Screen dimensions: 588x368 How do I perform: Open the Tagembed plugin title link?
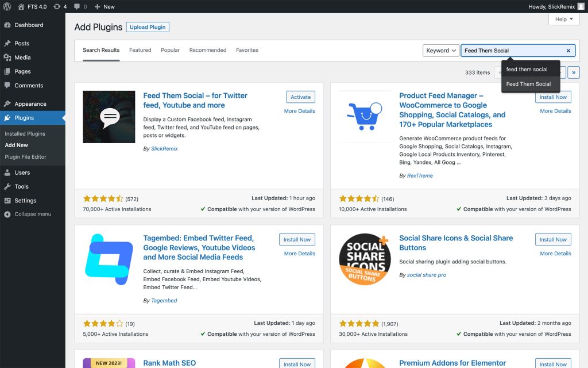tap(199, 247)
